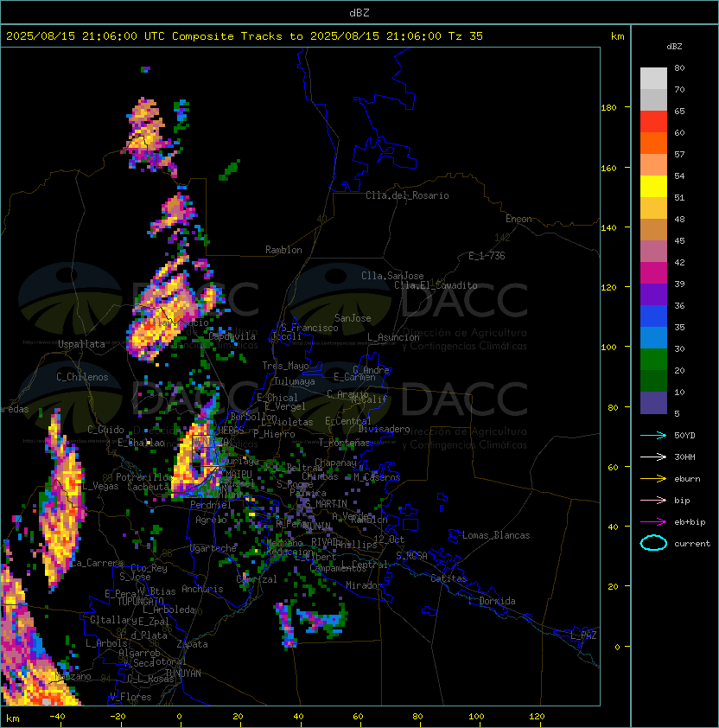Click the L_Vegas map label
The image size is (719, 728).
click(101, 486)
